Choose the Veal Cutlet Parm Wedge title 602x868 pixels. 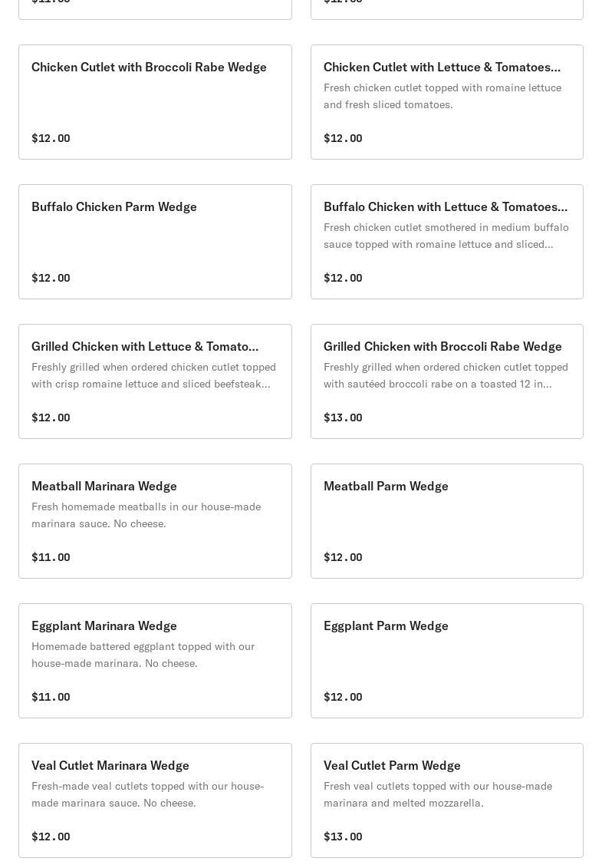pos(392,766)
